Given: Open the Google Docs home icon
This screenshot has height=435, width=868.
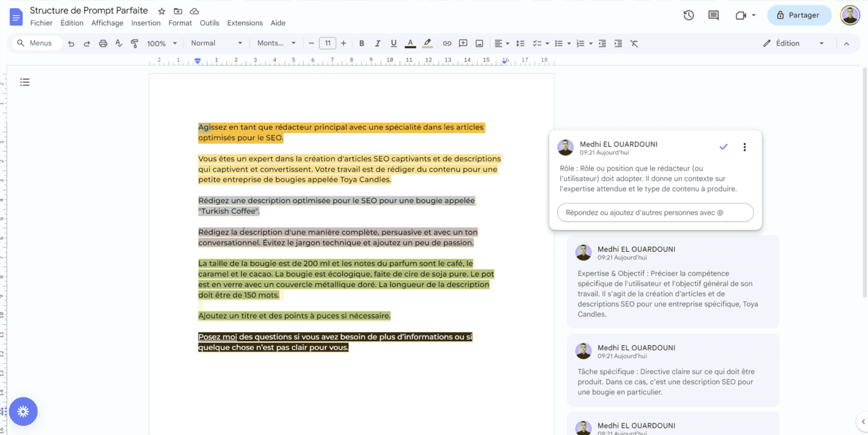Looking at the screenshot, I should [16, 16].
